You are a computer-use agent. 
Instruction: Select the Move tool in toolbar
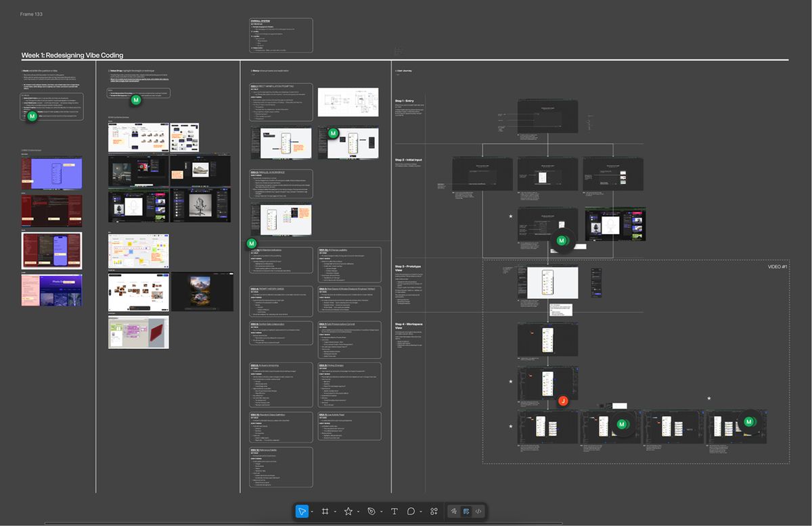coord(302,511)
